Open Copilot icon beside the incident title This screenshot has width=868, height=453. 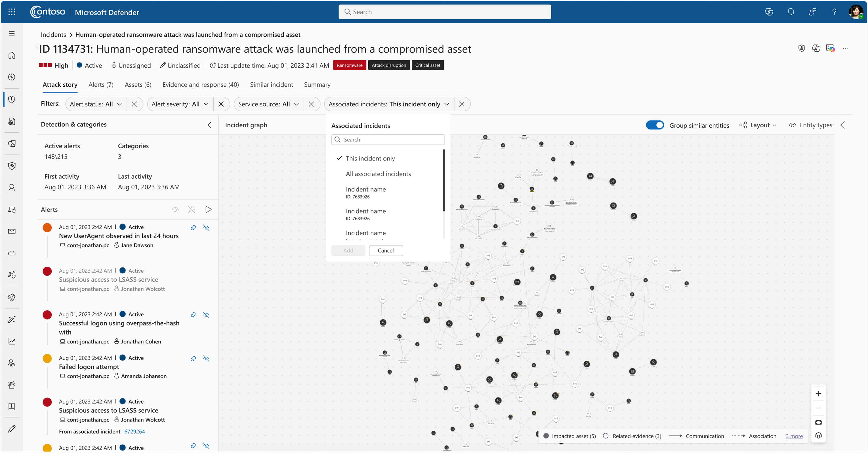click(816, 48)
